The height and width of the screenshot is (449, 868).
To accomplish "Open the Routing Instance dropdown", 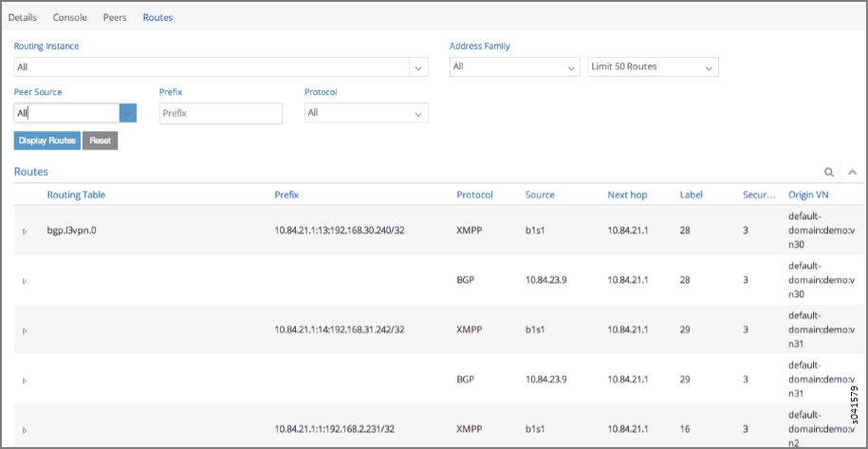I will click(x=419, y=67).
